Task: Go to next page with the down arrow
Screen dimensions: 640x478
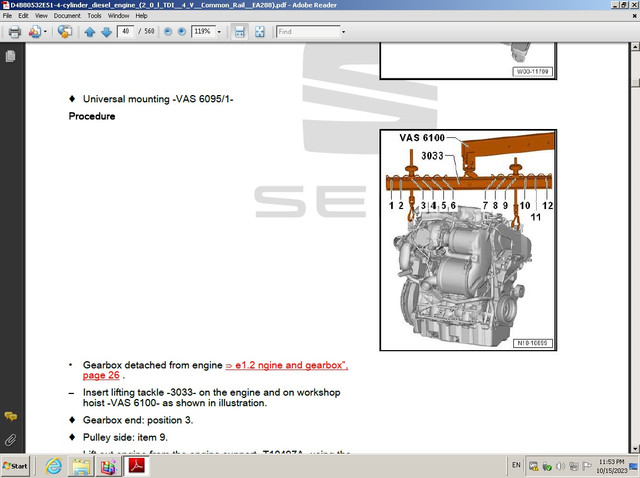Action: [106, 32]
